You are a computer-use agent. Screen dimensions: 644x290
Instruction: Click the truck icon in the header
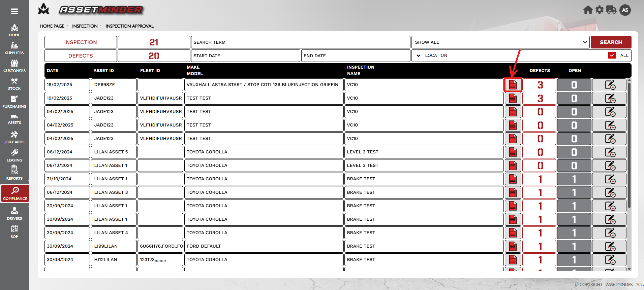tap(611, 10)
